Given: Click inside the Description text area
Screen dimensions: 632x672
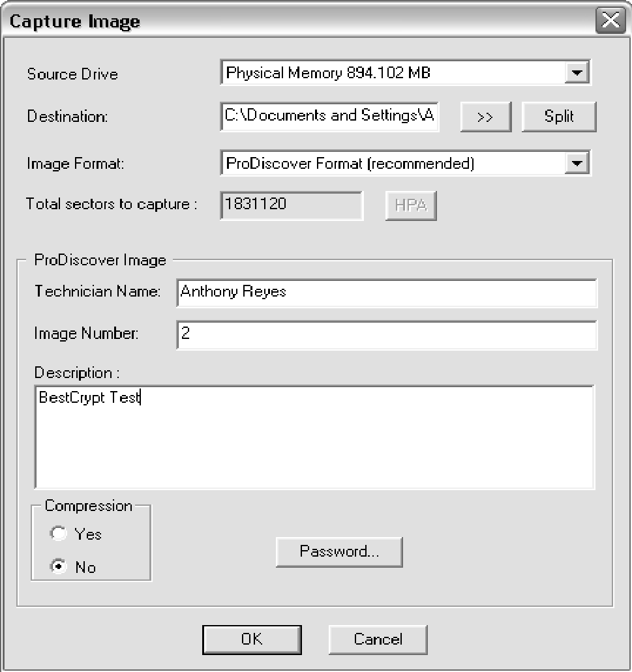Looking at the screenshot, I should tap(315, 437).
